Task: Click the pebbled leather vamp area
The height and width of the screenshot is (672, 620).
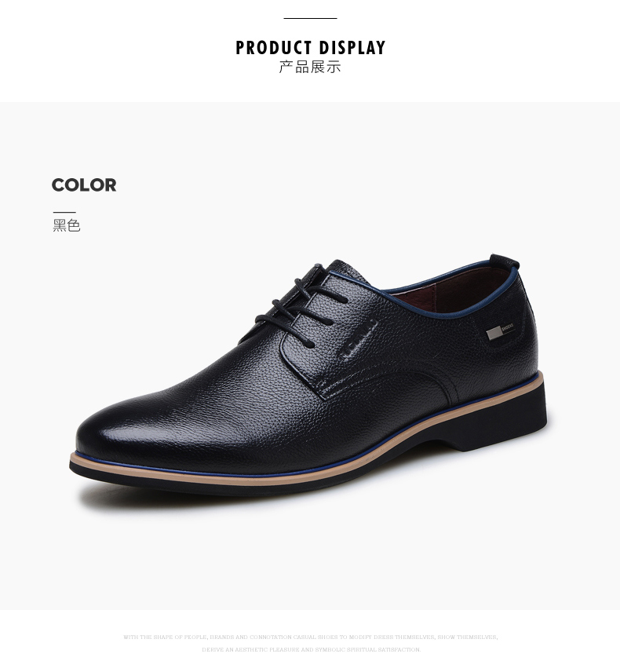Action: pos(240,394)
